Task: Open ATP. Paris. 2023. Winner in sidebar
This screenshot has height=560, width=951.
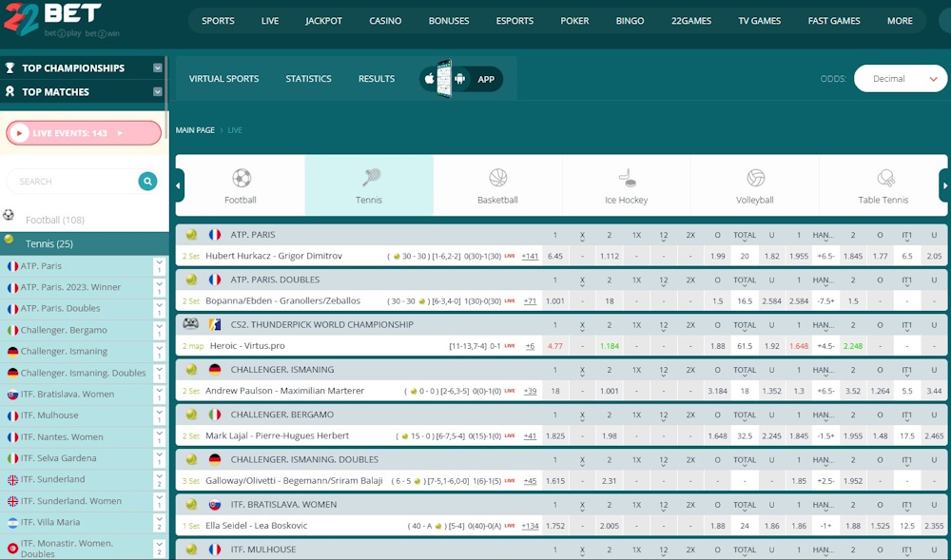Action: coord(70,287)
